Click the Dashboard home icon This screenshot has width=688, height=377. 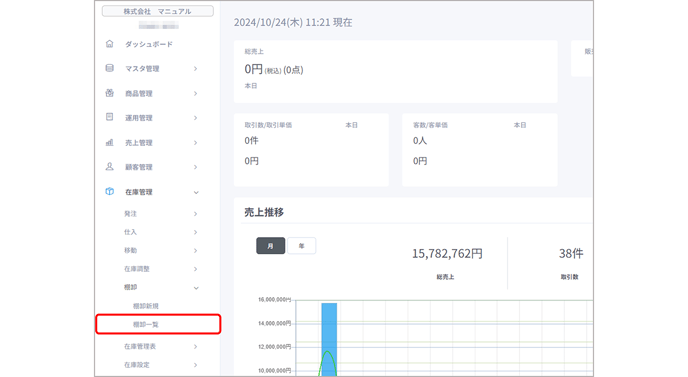click(x=110, y=44)
